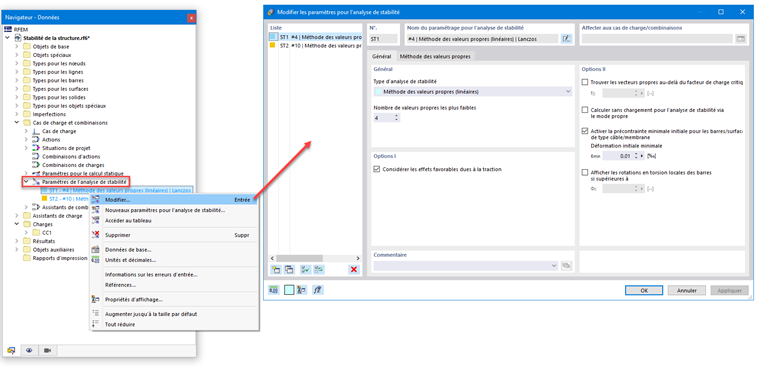Toggle Activer la précontrainte minimale initiale checkbox

585,131
